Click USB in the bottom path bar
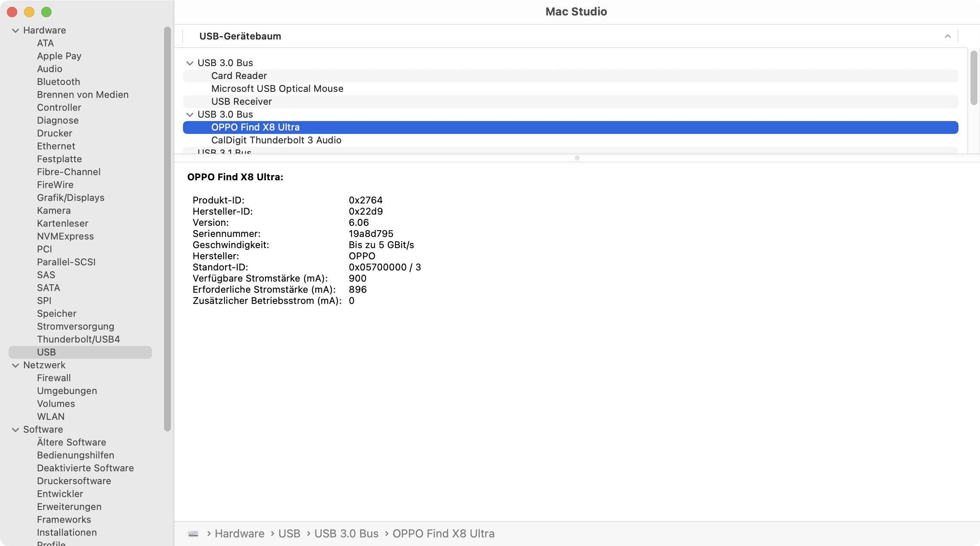This screenshot has height=546, width=980. tap(289, 534)
